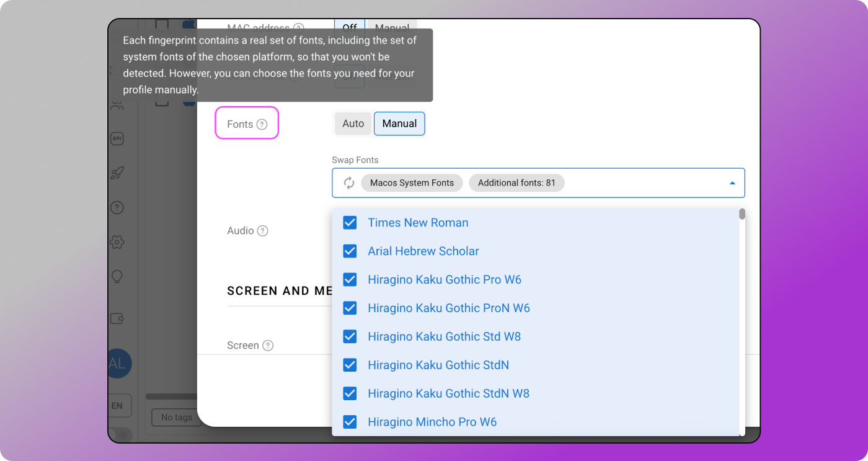Click the help icon beside Audio

click(263, 231)
